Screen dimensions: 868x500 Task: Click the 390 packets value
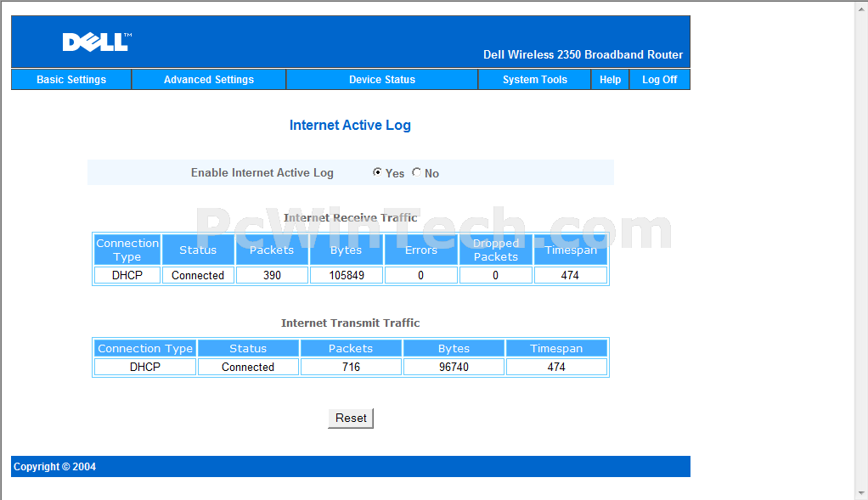click(x=272, y=275)
